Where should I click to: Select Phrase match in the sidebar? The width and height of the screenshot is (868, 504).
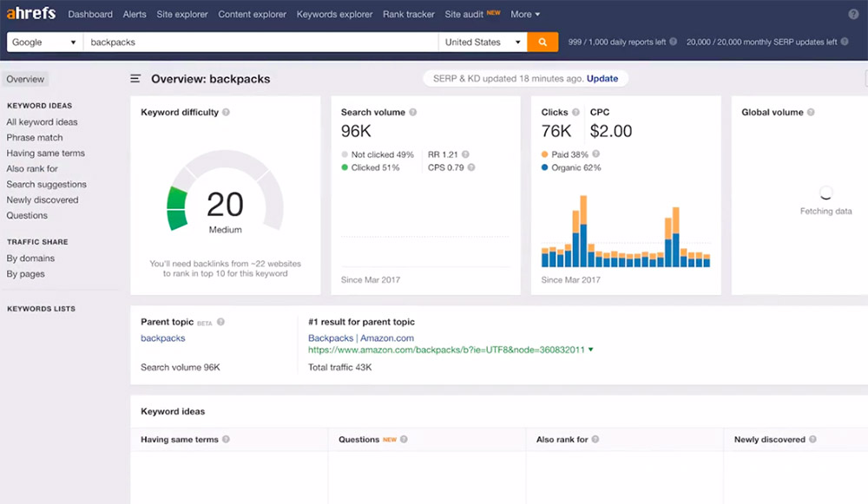point(35,138)
